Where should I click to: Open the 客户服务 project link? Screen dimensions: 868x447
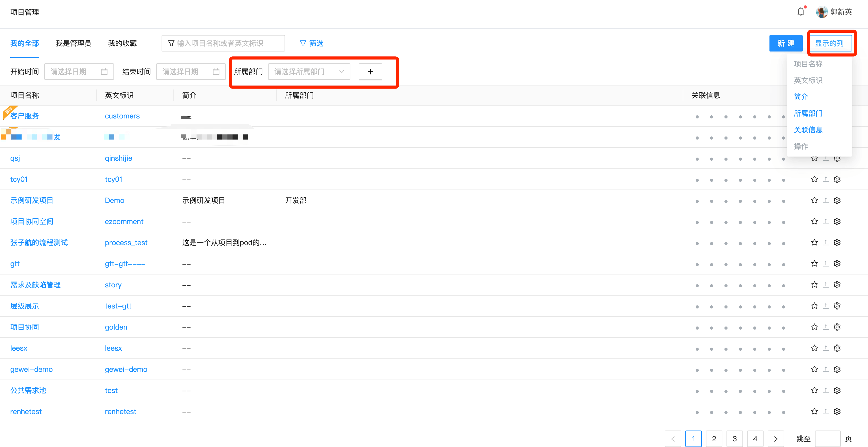click(x=25, y=116)
